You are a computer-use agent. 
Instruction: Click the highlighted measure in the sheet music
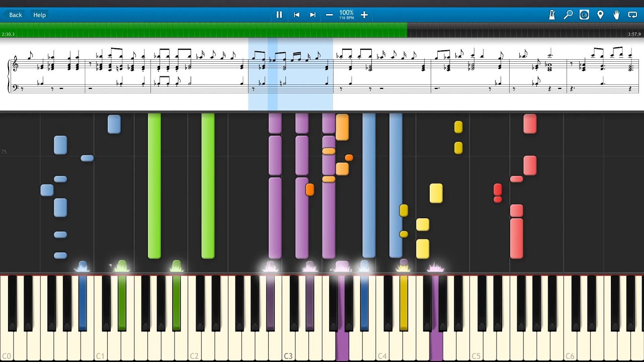coord(290,74)
